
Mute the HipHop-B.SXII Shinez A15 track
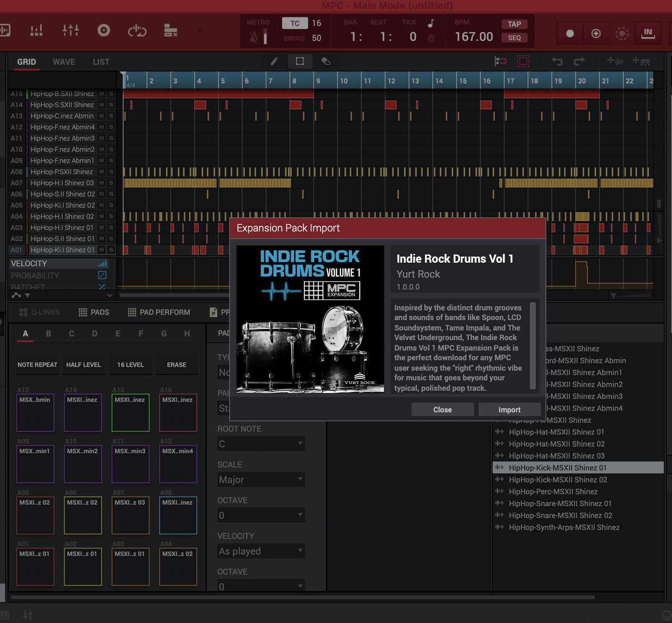[x=102, y=94]
